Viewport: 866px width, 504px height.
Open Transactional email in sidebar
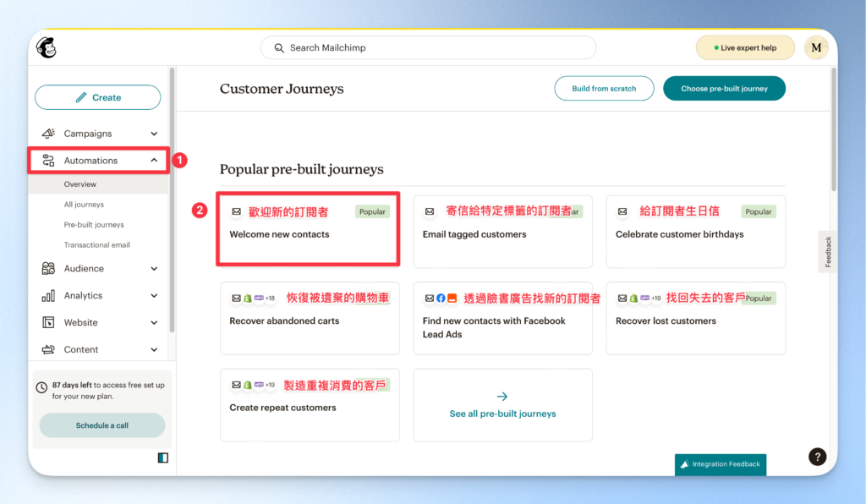coord(98,244)
